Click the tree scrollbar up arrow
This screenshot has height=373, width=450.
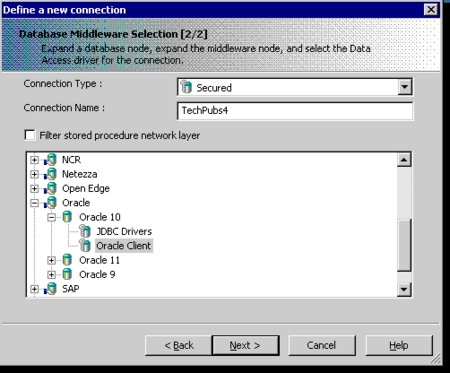(404, 160)
